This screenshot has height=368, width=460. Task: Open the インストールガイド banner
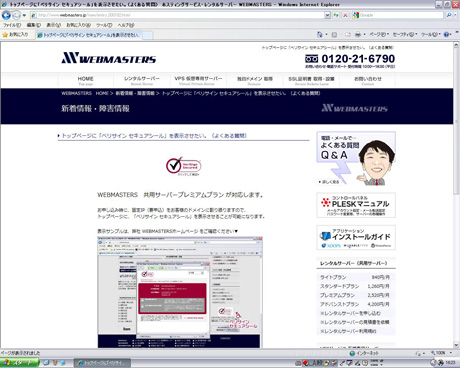(356, 238)
